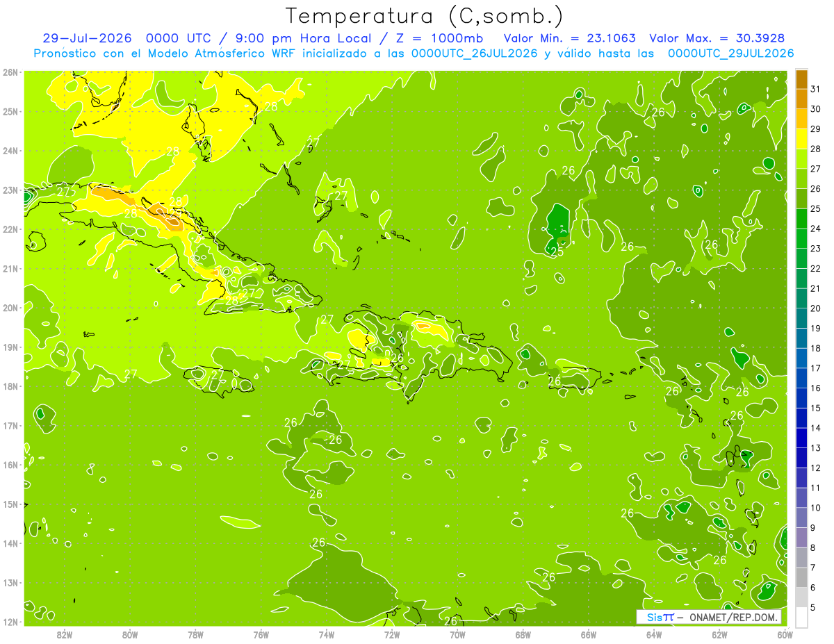Click the latitude label '22N'
Viewport: 834px width, 644px height.
coord(10,229)
